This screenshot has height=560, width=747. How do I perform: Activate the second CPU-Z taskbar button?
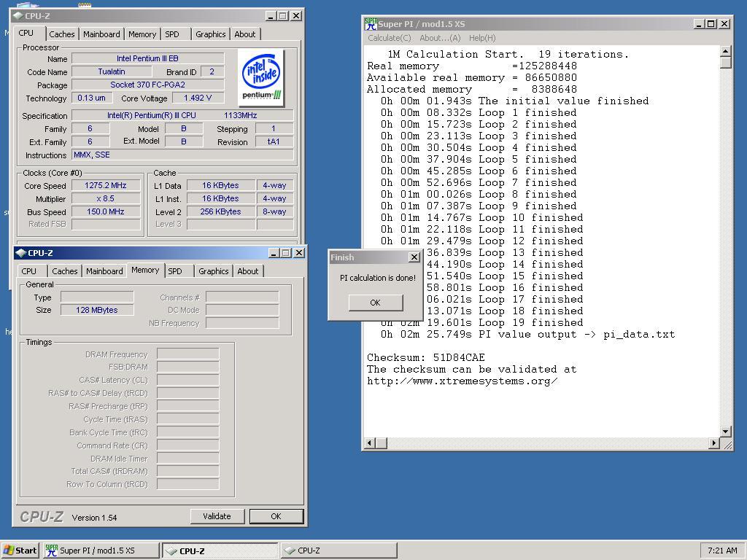[338, 551]
